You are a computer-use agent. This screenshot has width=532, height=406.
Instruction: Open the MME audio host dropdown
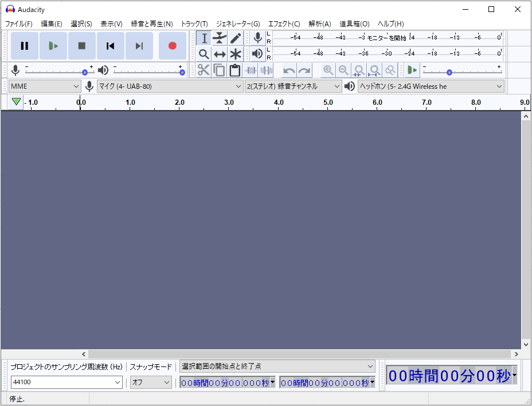[x=45, y=86]
